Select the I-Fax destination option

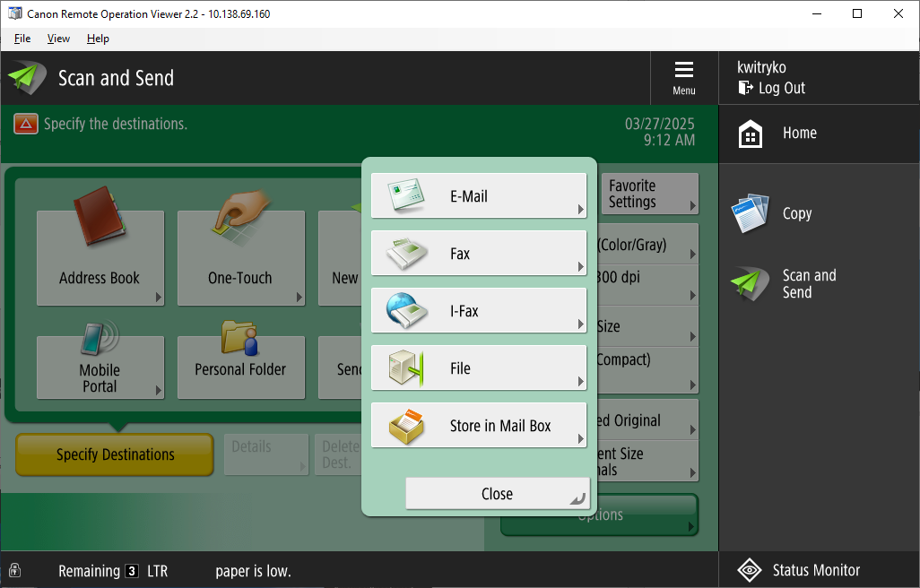(478, 310)
